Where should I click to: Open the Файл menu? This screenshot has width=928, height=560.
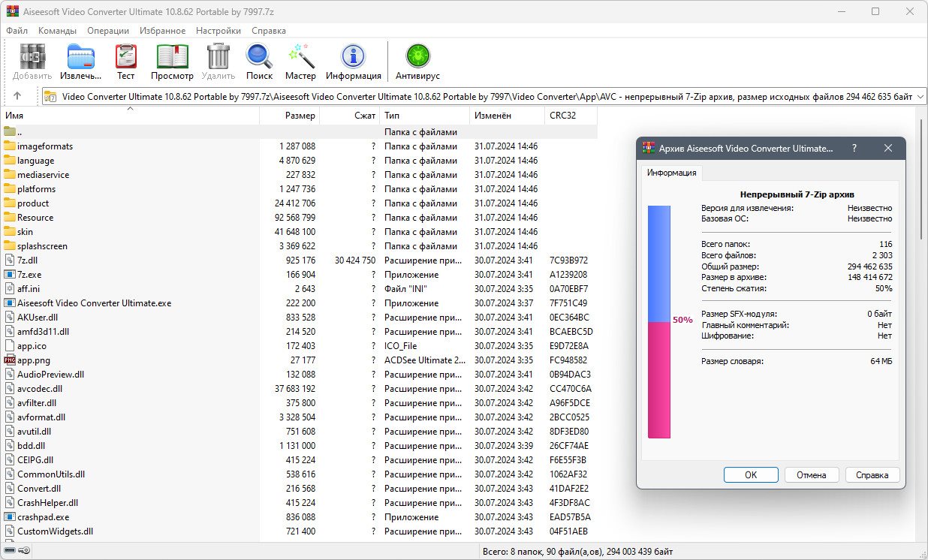click(x=17, y=31)
